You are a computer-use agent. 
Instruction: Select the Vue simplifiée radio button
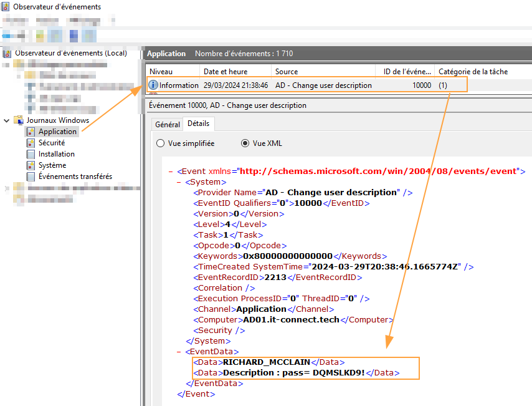[x=161, y=143]
